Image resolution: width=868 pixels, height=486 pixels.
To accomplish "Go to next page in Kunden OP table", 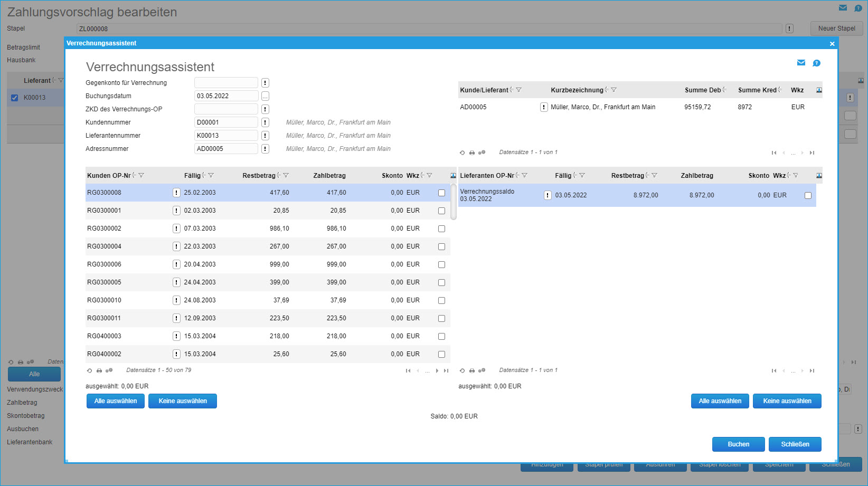I will (x=437, y=370).
